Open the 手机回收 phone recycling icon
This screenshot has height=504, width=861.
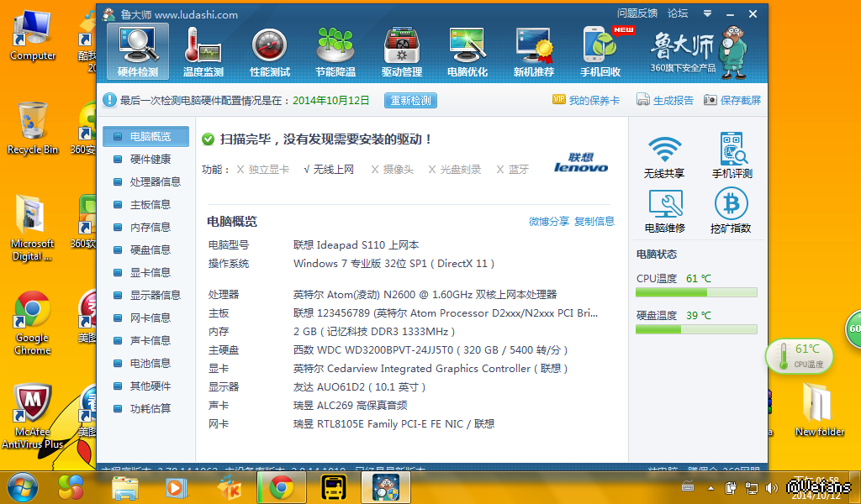coord(600,52)
